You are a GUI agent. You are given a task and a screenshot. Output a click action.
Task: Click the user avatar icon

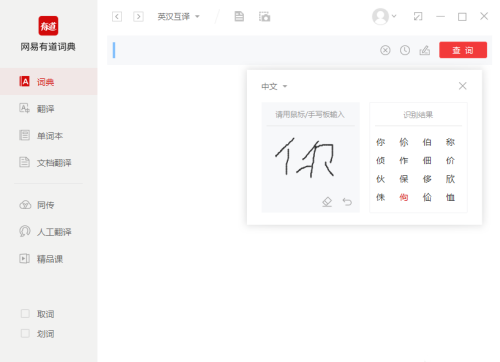tap(380, 16)
